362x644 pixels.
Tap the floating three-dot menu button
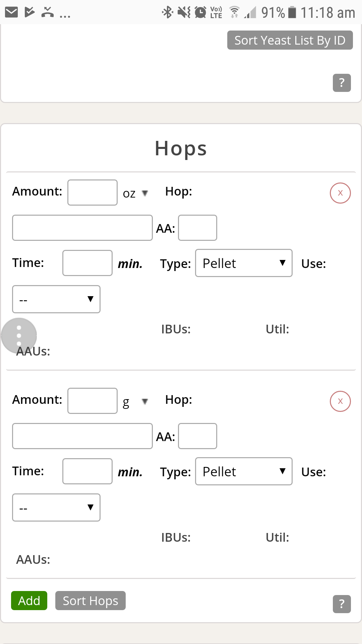click(x=19, y=335)
